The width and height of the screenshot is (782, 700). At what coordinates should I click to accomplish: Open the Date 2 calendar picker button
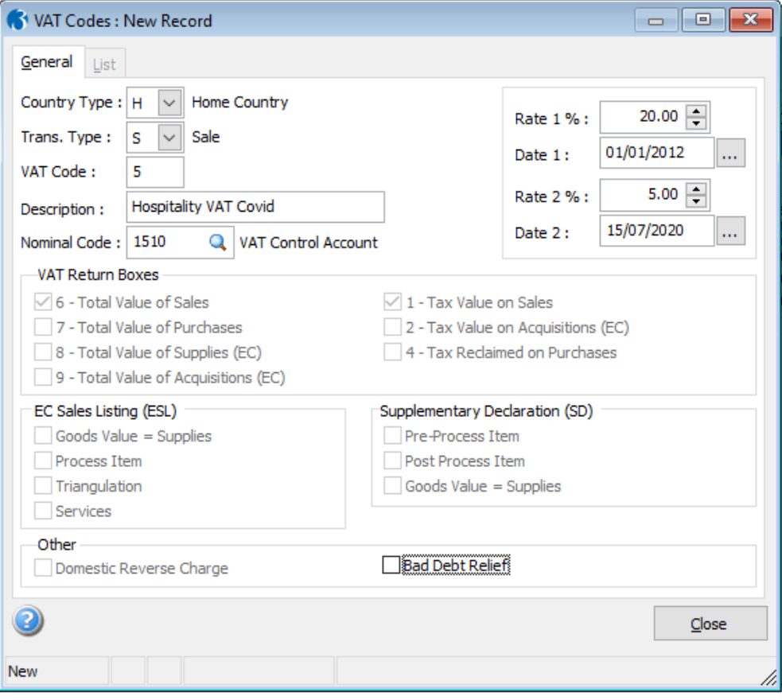coord(730,231)
